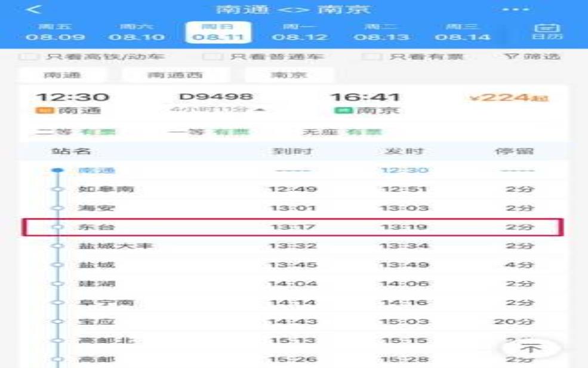Tap train number D9498

click(216, 97)
